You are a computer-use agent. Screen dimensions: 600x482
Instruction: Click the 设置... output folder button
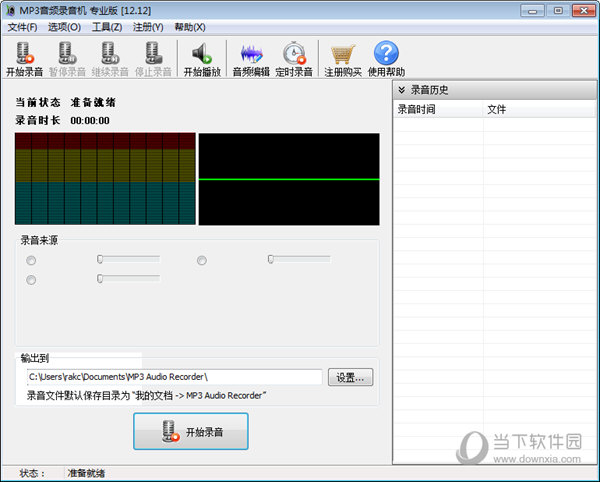click(x=352, y=377)
